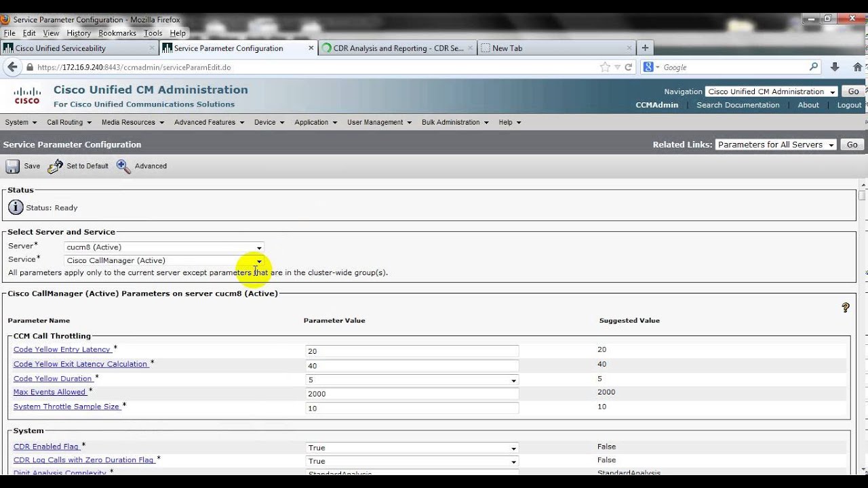Screen dimensions: 868x488
Task: Click Code Yellow Entry Latency link
Action: [62, 350]
